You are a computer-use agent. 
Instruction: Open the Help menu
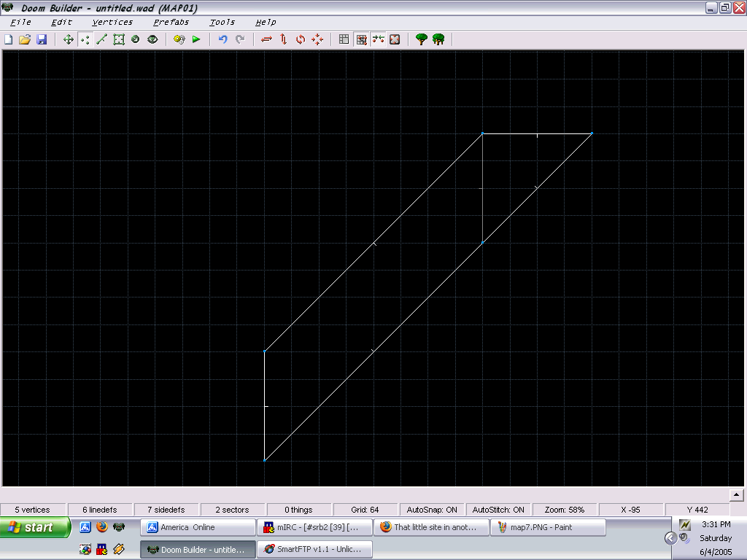266,23
